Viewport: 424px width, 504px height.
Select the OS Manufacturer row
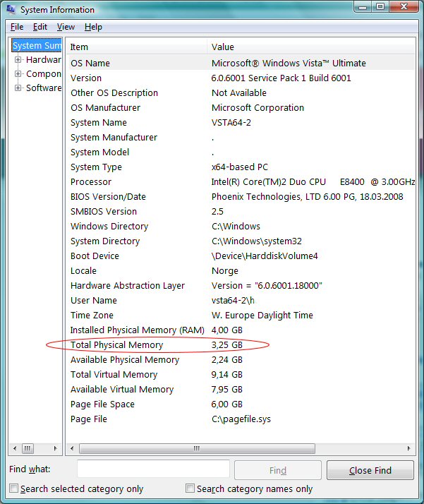coord(241,107)
